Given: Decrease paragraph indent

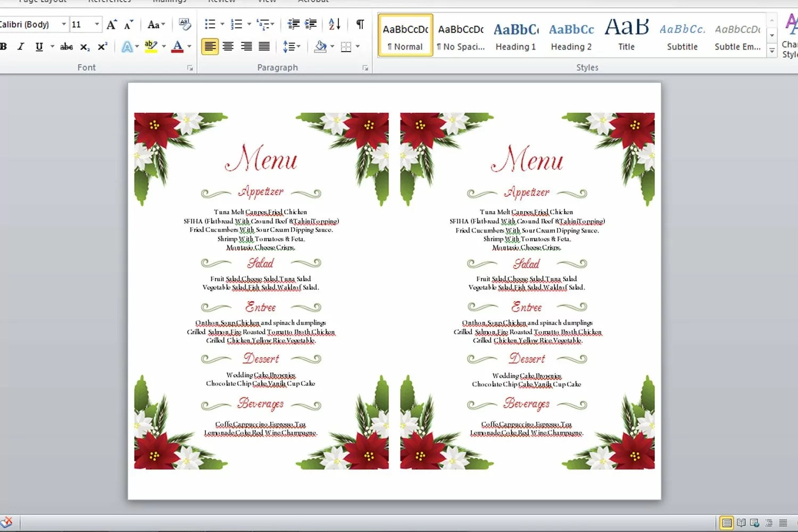Looking at the screenshot, I should (293, 24).
